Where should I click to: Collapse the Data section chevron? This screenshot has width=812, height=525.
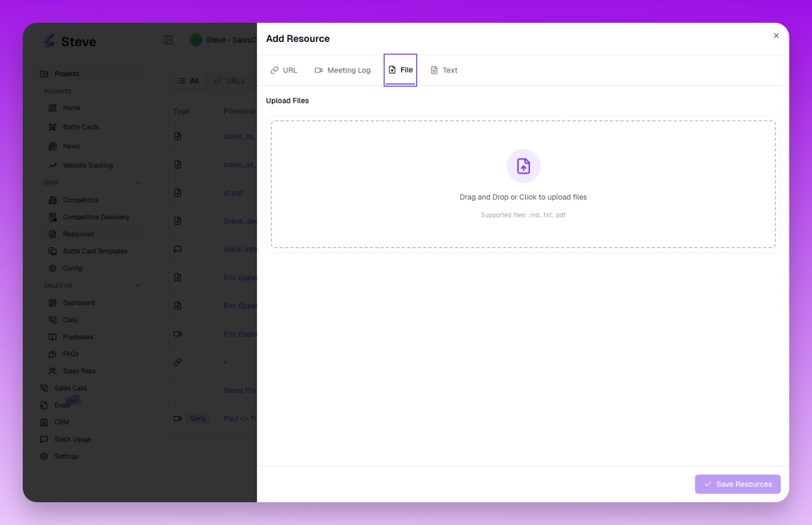138,183
